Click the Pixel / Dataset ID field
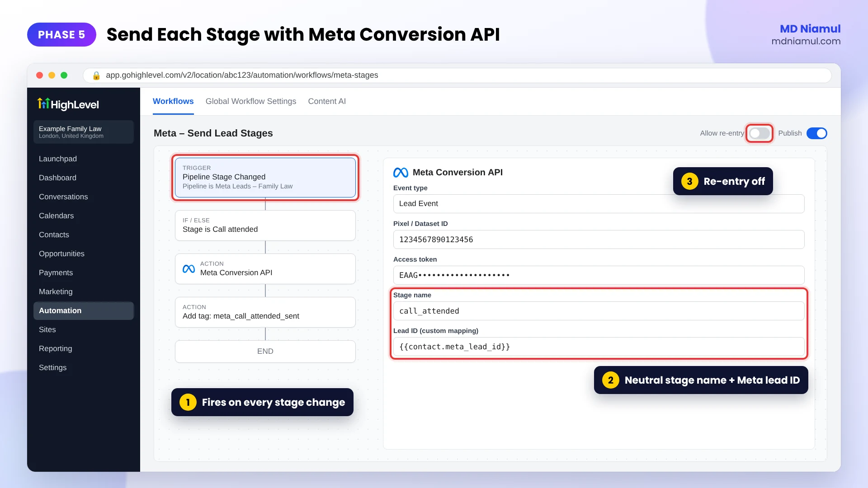This screenshot has width=868, height=488. (x=599, y=239)
